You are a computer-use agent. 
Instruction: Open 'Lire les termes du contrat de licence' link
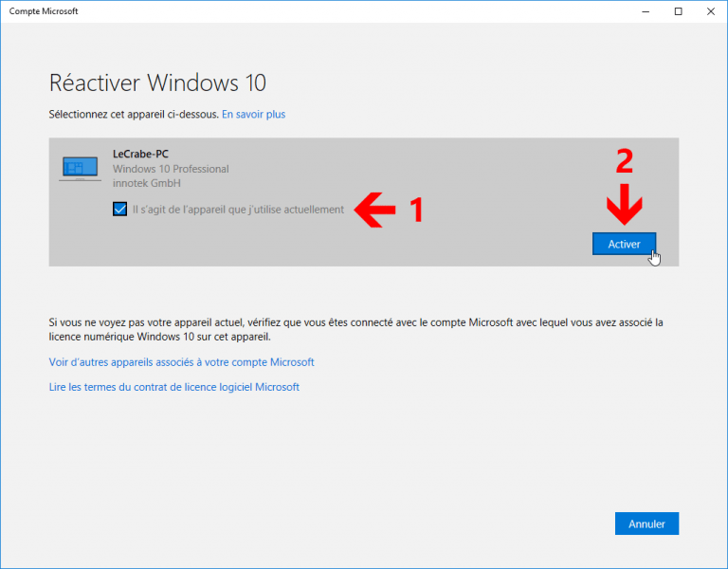[173, 387]
